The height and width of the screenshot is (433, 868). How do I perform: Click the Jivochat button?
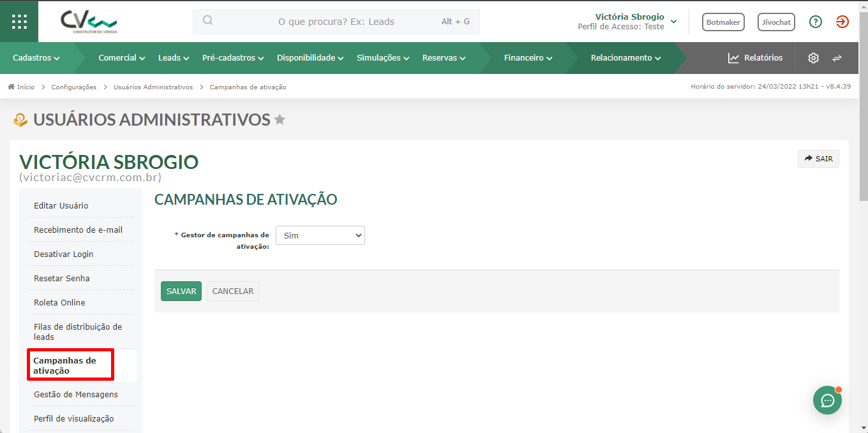(776, 22)
